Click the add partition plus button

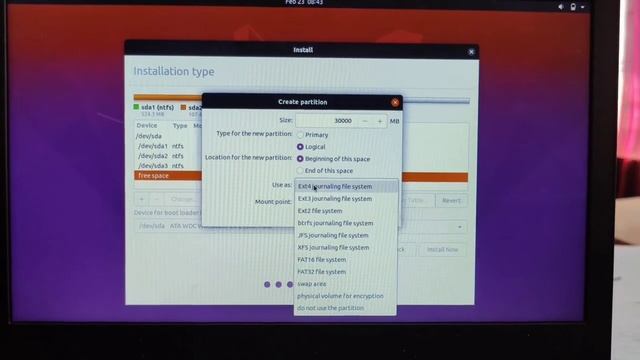click(x=142, y=199)
